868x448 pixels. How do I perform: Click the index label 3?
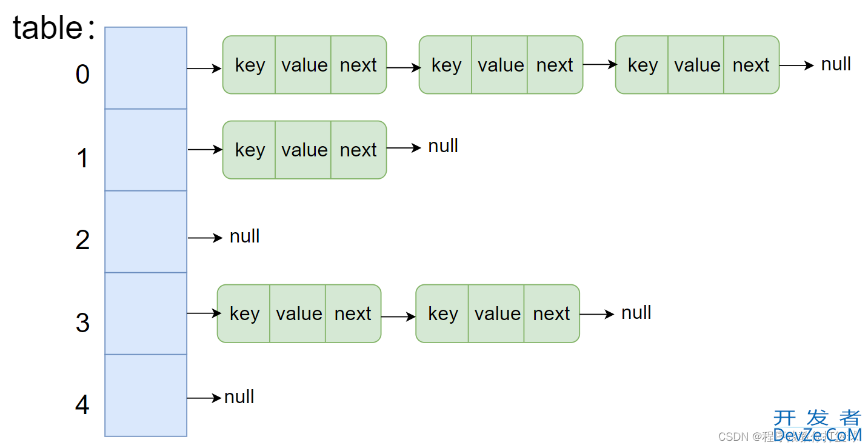click(82, 323)
